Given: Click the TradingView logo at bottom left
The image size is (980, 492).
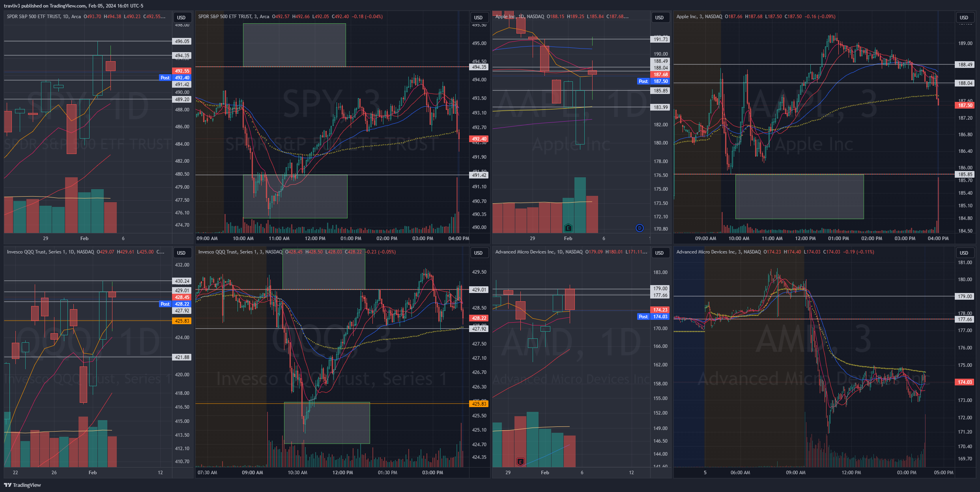Looking at the screenshot, I should point(22,485).
